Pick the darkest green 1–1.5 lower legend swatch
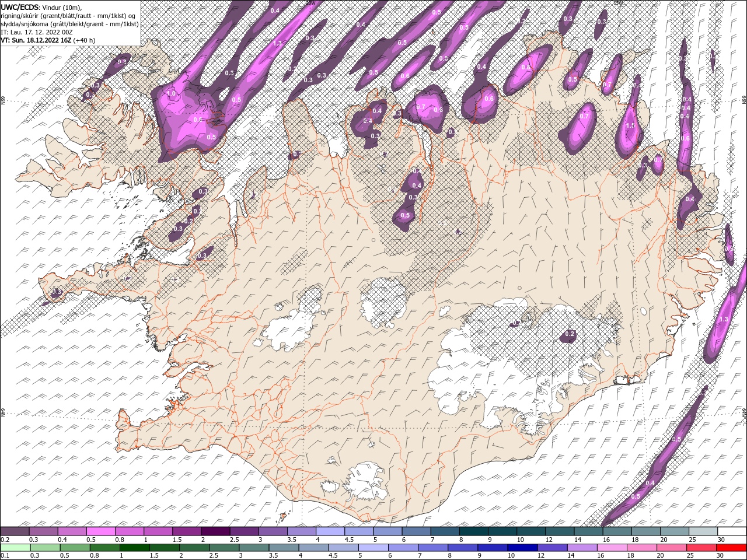747x560 pixels. tap(135, 548)
